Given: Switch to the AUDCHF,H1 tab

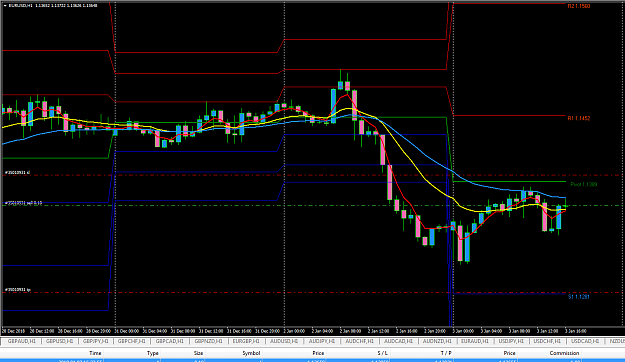Looking at the screenshot, I should 359,341.
